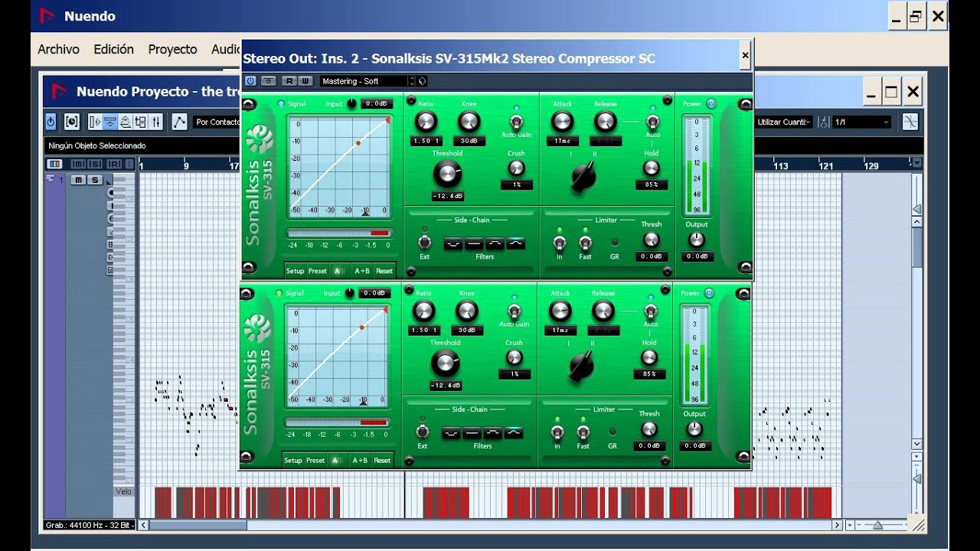The image size is (980, 551).
Task: Open ruler dropdown arrow right of marker 129
Action: click(916, 163)
